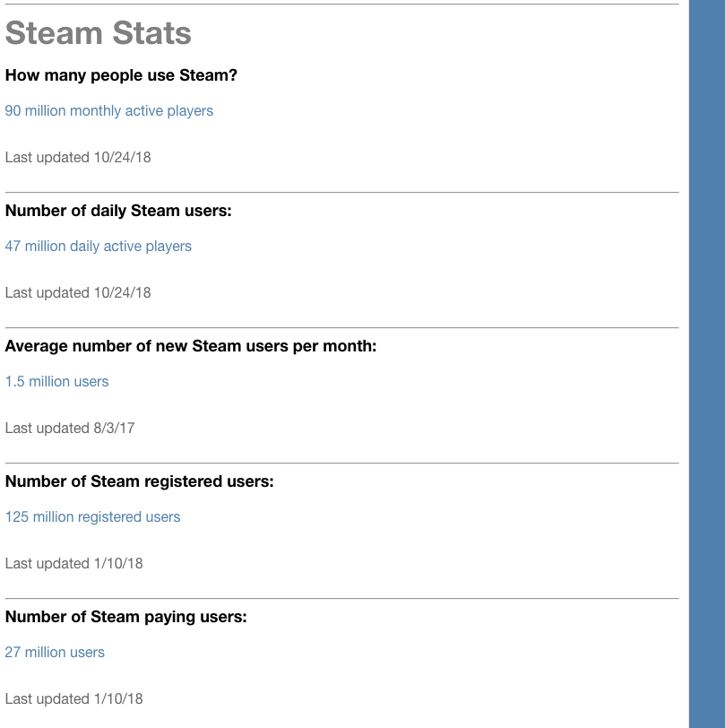Click the blue sidebar strip on the right
The height and width of the screenshot is (728, 725).
pos(707,364)
